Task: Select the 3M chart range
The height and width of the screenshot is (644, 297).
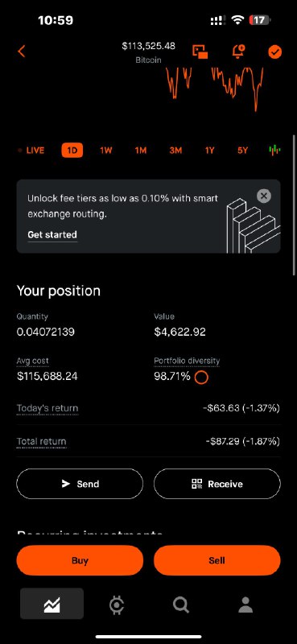Action: [x=175, y=151]
